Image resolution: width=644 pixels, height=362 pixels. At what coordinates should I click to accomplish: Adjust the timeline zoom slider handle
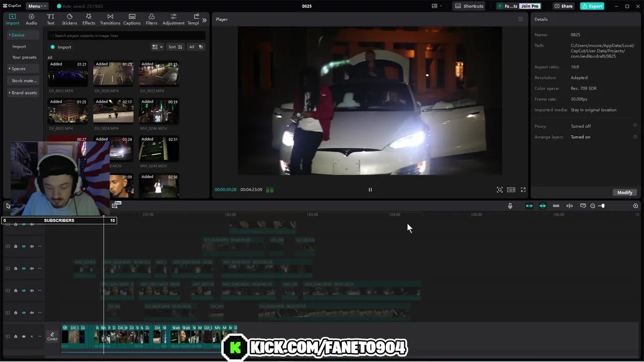click(x=602, y=206)
